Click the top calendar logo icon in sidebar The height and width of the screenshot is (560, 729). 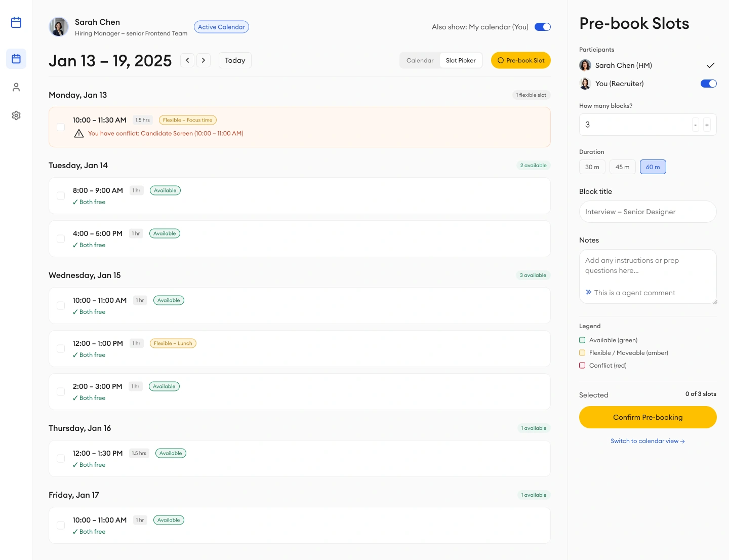coord(16,22)
